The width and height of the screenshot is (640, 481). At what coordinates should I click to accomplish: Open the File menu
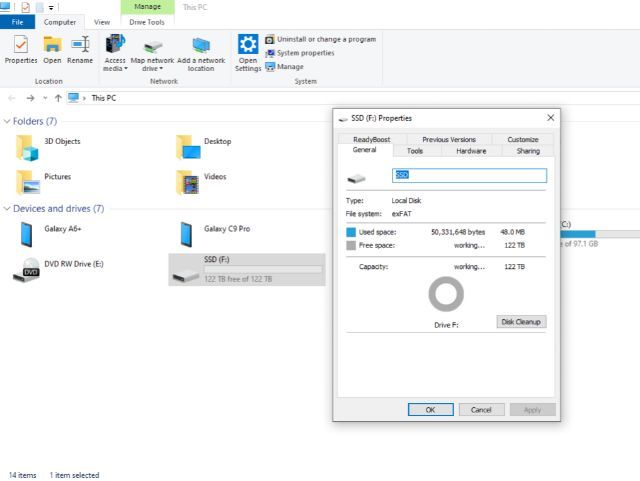point(17,22)
